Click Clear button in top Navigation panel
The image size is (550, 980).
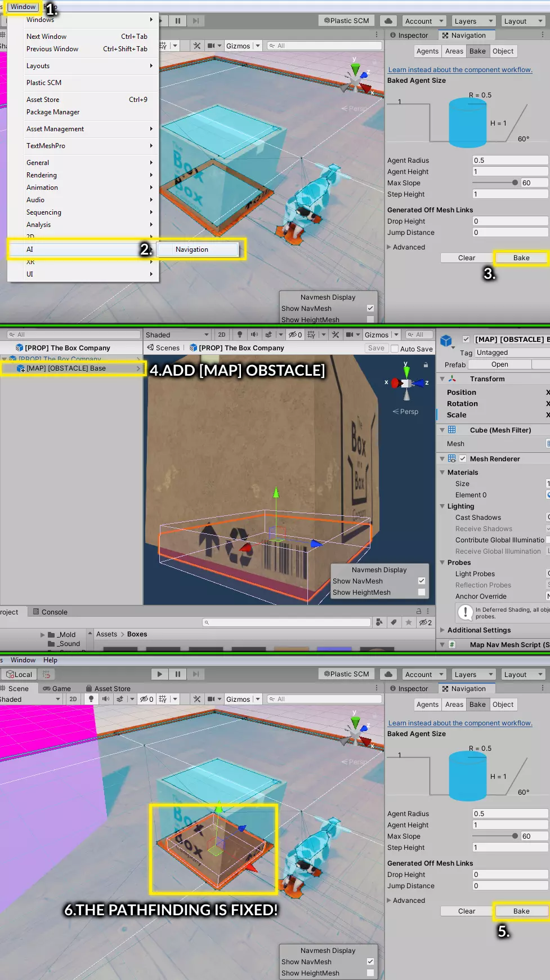click(x=467, y=257)
